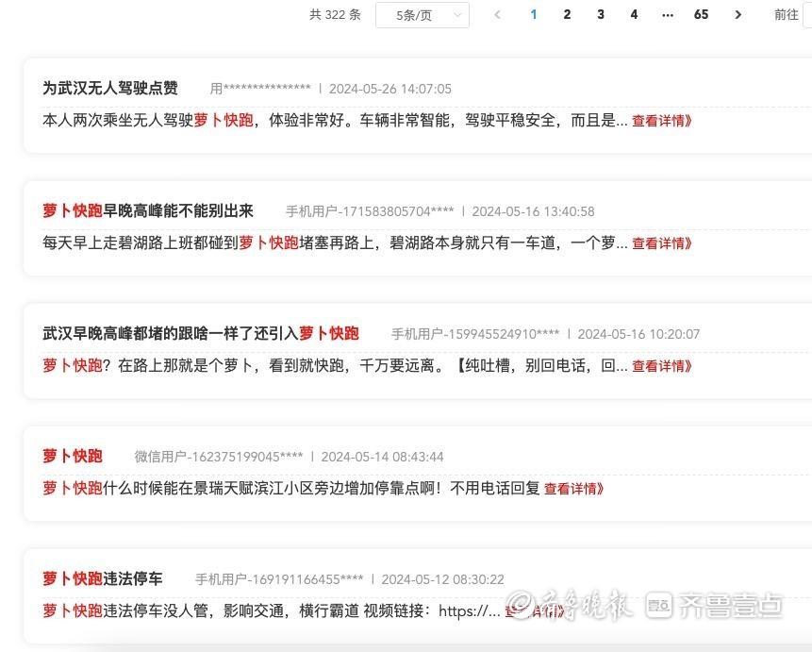Open post titled 为武汉无人驾驶点赞
812x652 pixels.
110,88
